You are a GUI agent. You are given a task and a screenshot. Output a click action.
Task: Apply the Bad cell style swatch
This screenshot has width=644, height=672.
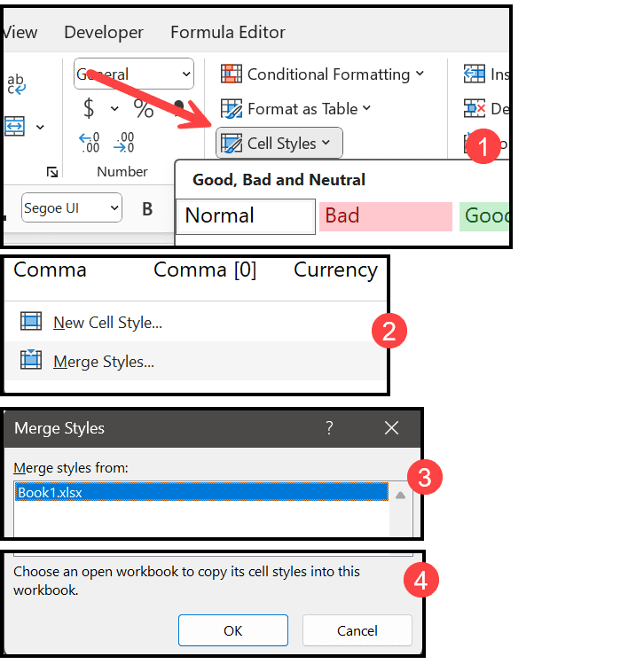click(x=386, y=216)
